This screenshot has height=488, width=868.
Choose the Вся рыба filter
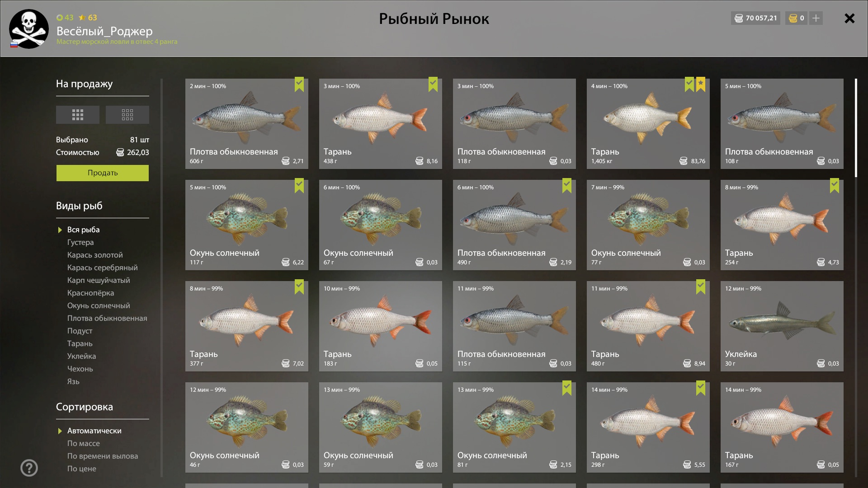(x=84, y=230)
